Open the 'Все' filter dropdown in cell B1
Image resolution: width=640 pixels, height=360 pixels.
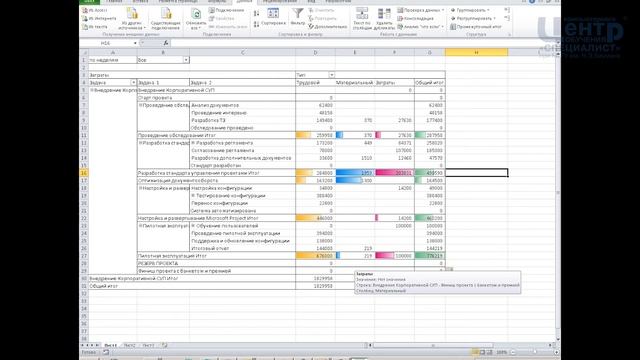click(186, 60)
